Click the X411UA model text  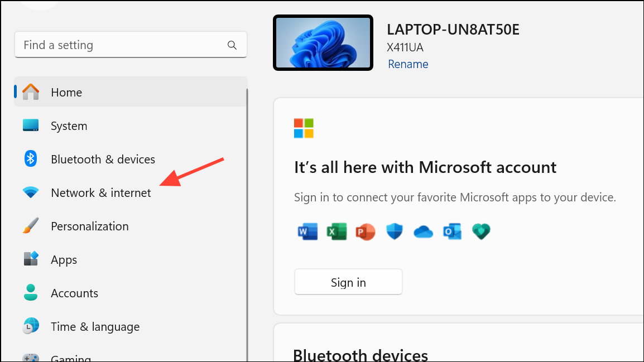405,47
